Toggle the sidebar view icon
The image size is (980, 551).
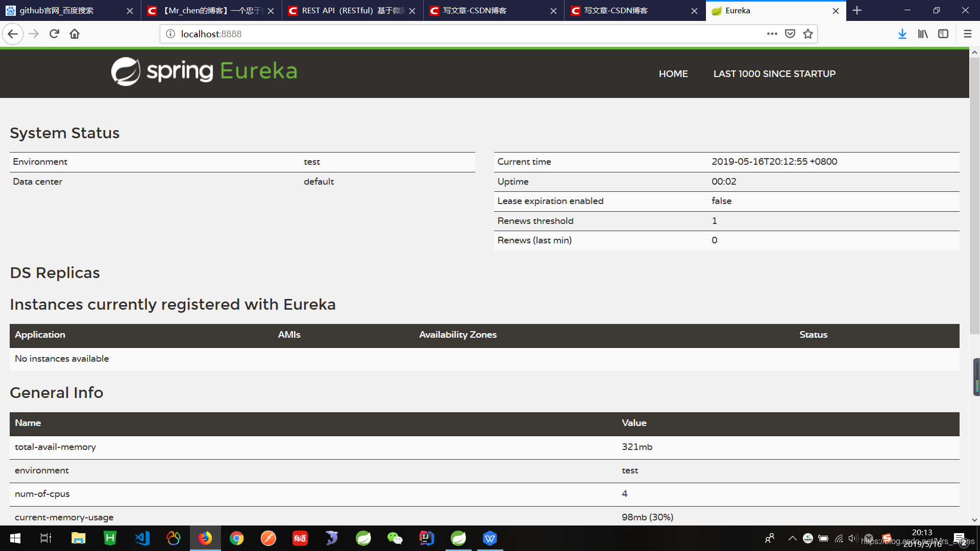(943, 34)
